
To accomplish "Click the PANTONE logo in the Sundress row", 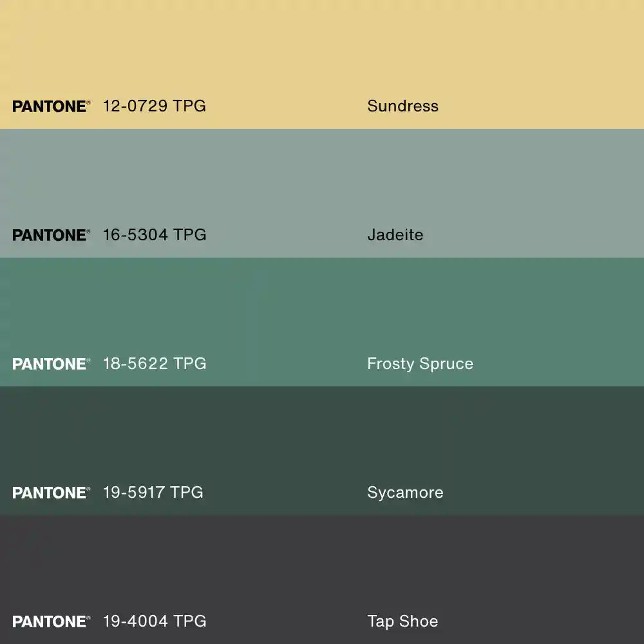I will click(x=51, y=106).
